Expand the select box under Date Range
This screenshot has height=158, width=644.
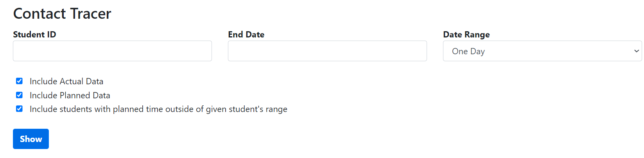pos(542,51)
